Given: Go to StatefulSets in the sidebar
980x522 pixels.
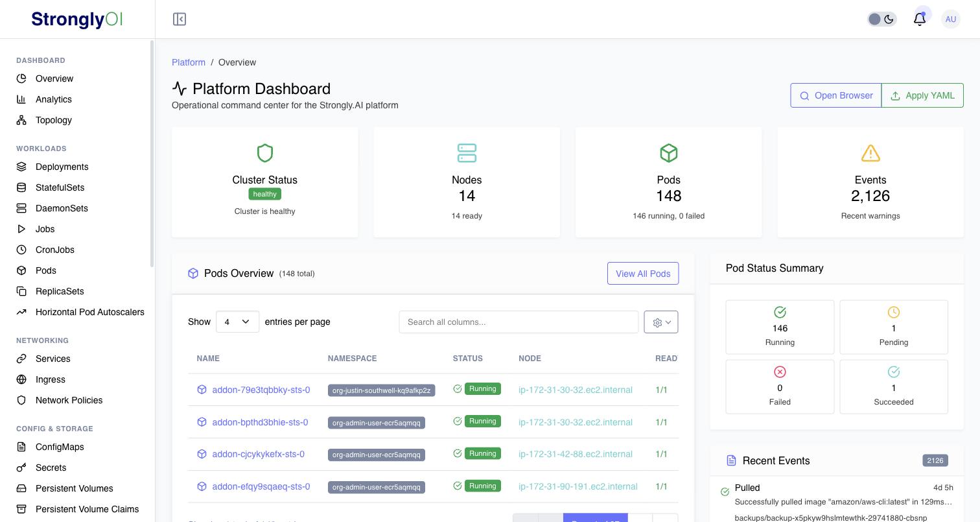Looking at the screenshot, I should 60,187.
